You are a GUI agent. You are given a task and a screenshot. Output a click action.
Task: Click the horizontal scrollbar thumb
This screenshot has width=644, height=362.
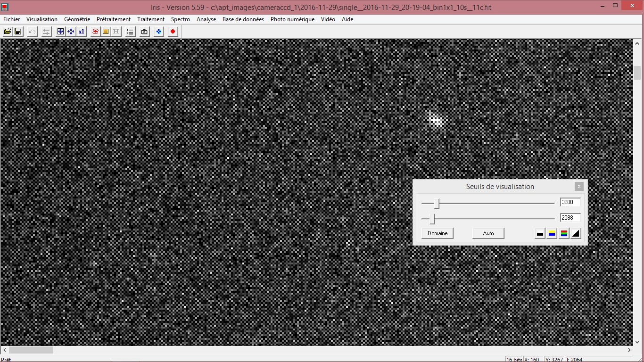(x=31, y=350)
